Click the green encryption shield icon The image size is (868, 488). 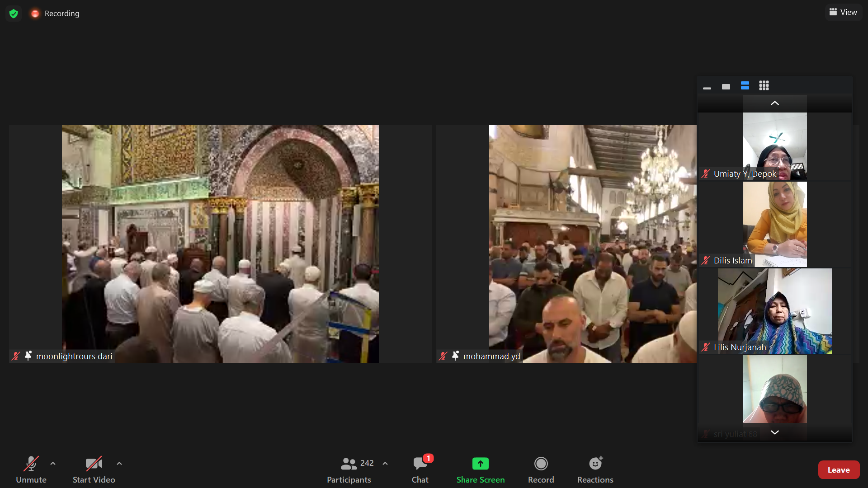[x=14, y=14]
